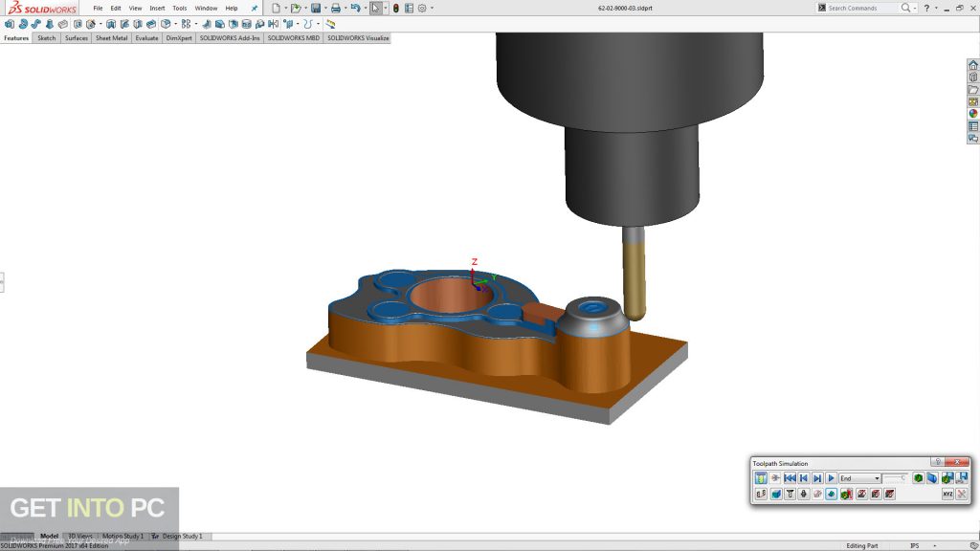Open the Help menu
The width and height of the screenshot is (980, 551).
point(232,8)
